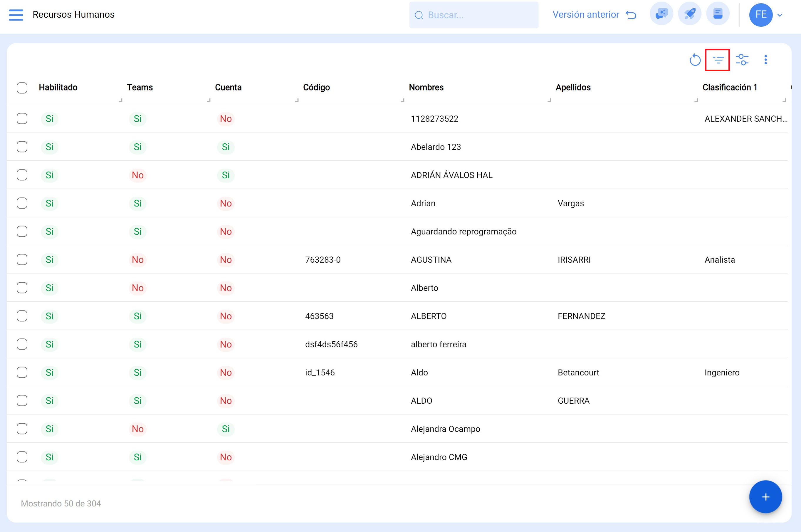Open the Aldo Betancourt record
Screen dimensions: 801x532
(x=419, y=372)
